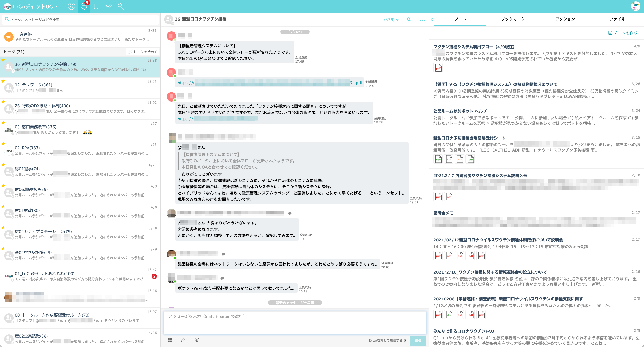Viewport: 644px width, 347px height.
Task: Click reply bubble icon beside 19:16 message sender
Action: coord(289,214)
